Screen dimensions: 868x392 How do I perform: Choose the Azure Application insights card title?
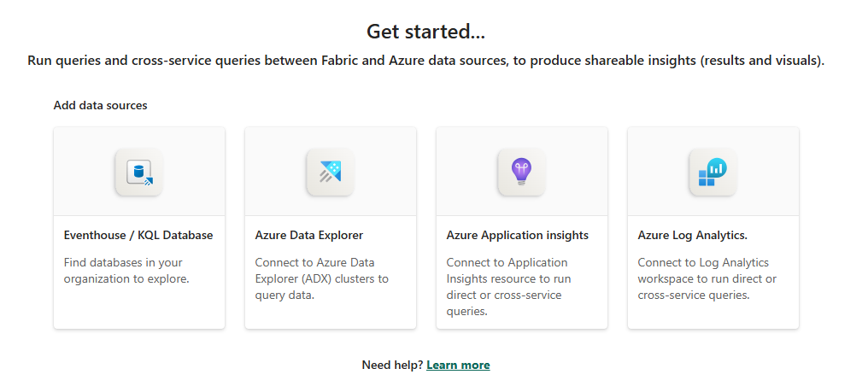pyautogui.click(x=517, y=235)
